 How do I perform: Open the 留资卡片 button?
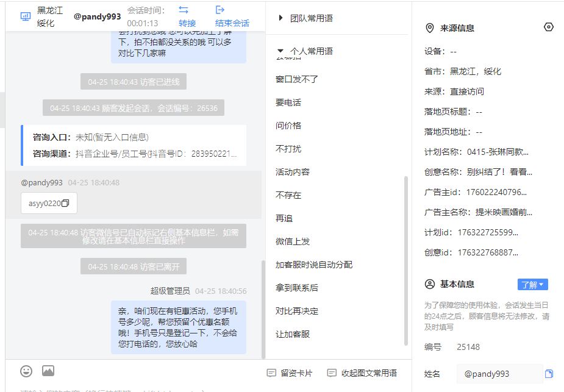click(290, 373)
